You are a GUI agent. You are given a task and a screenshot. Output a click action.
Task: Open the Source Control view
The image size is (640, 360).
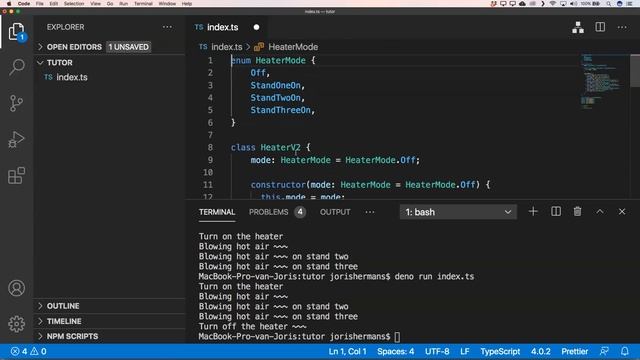pos(16,103)
